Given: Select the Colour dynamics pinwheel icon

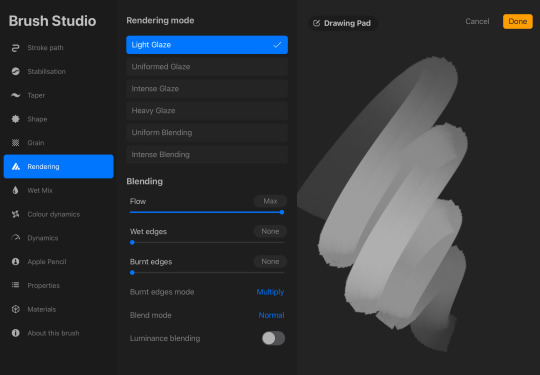Looking at the screenshot, I should point(15,214).
